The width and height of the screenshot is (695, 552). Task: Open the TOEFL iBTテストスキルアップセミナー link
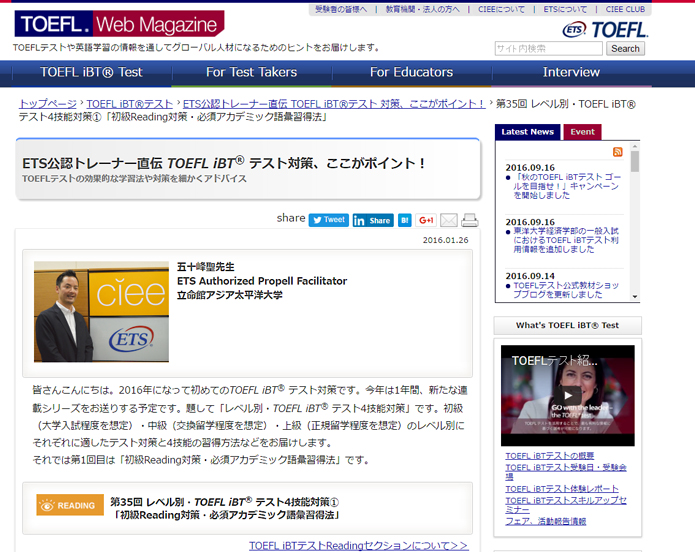(x=566, y=505)
